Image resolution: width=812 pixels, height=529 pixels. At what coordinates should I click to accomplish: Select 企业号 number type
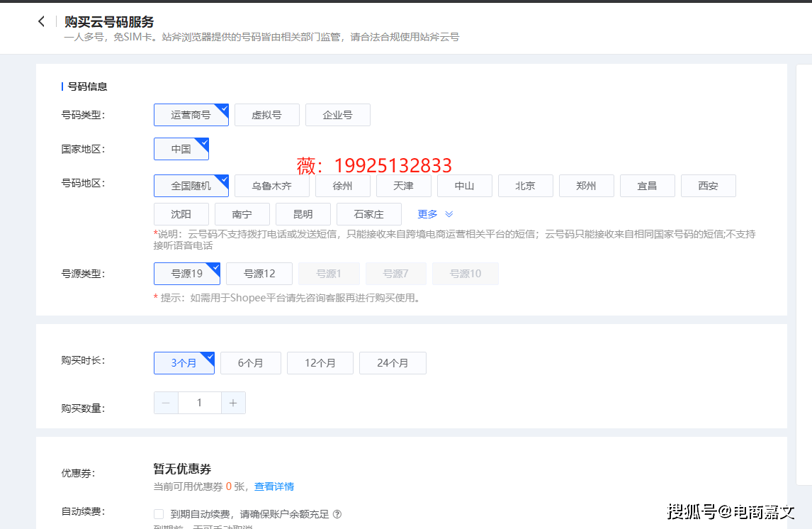337,115
